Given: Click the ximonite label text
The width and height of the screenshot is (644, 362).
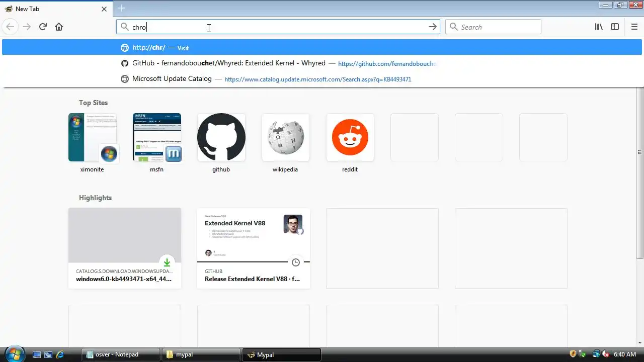Looking at the screenshot, I should (92, 169).
